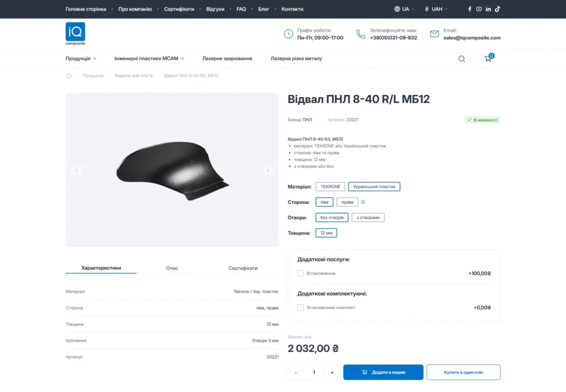This screenshot has width=566, height=392.
Task: Click the clock work-schedule icon
Action: [x=289, y=34]
